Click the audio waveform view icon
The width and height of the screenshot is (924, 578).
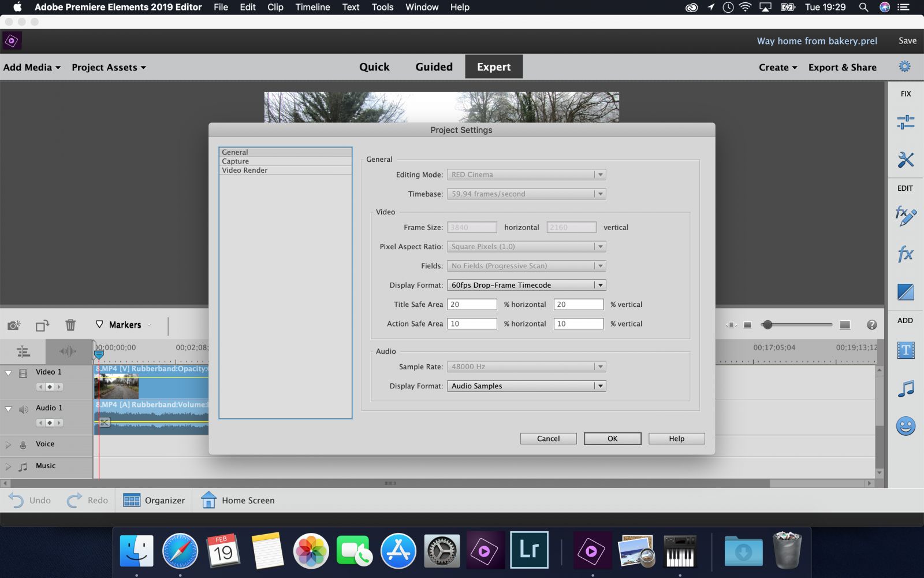pos(68,351)
